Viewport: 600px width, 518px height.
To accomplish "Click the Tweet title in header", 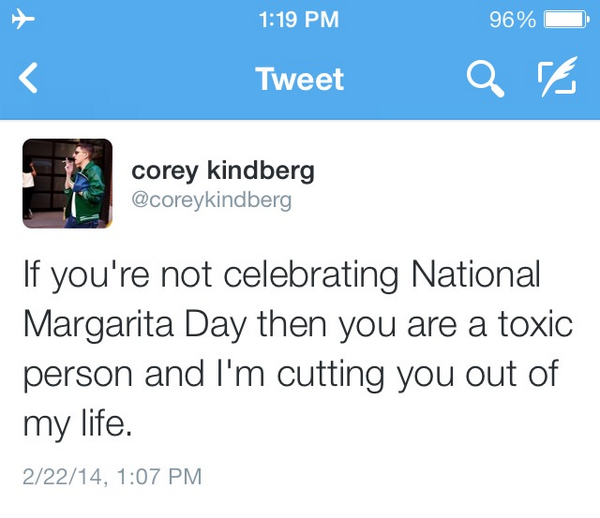I will (x=300, y=79).
